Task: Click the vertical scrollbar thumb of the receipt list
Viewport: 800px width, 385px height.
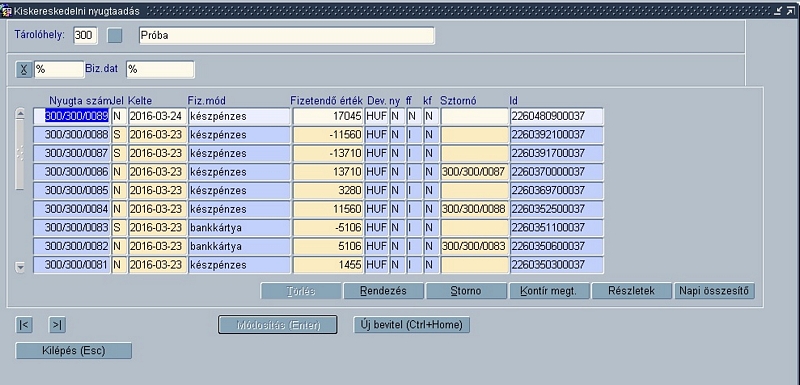Action: 20,155
